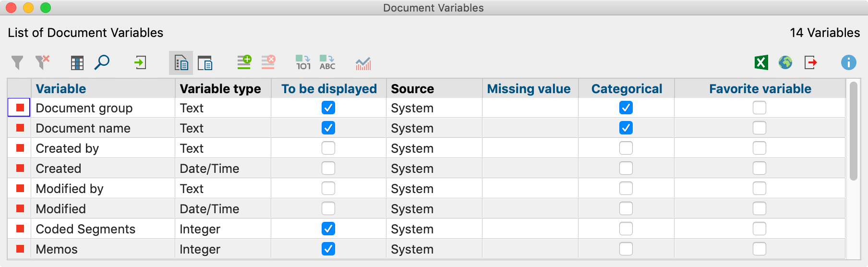Click the Excel export icon
The height and width of the screenshot is (267, 868).
761,62
